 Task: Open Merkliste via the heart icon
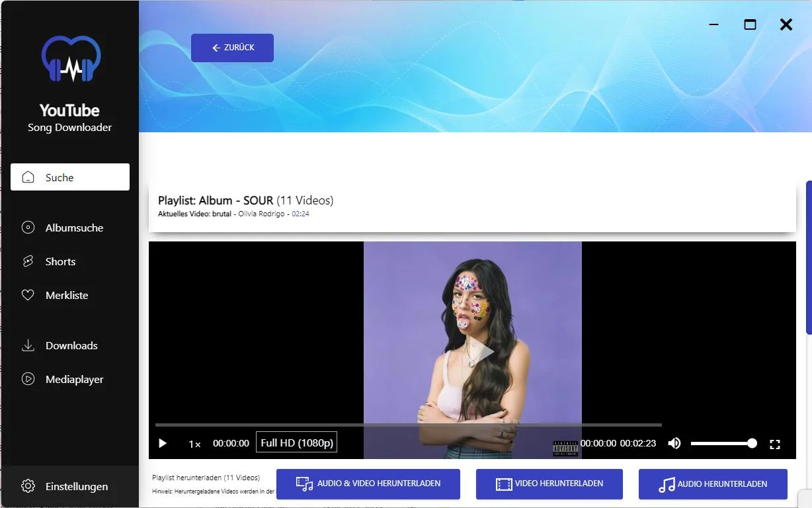28,295
